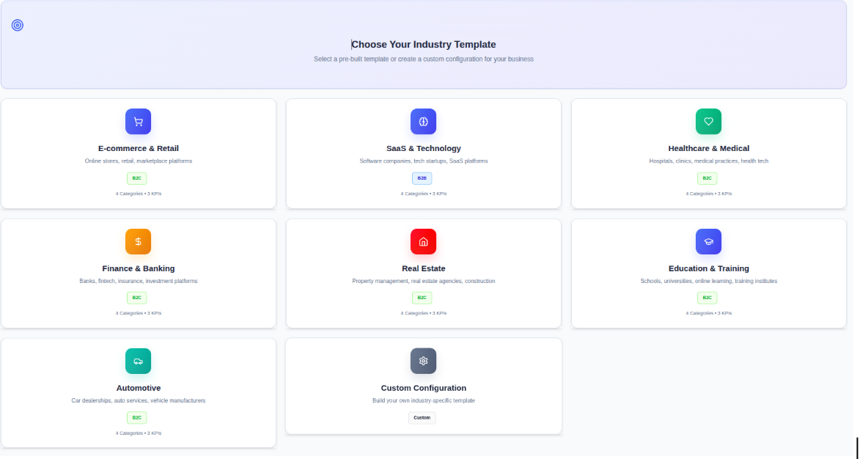Click the Custom badge on configuration card
Image resolution: width=868 pixels, height=459 pixels.
[x=422, y=418]
